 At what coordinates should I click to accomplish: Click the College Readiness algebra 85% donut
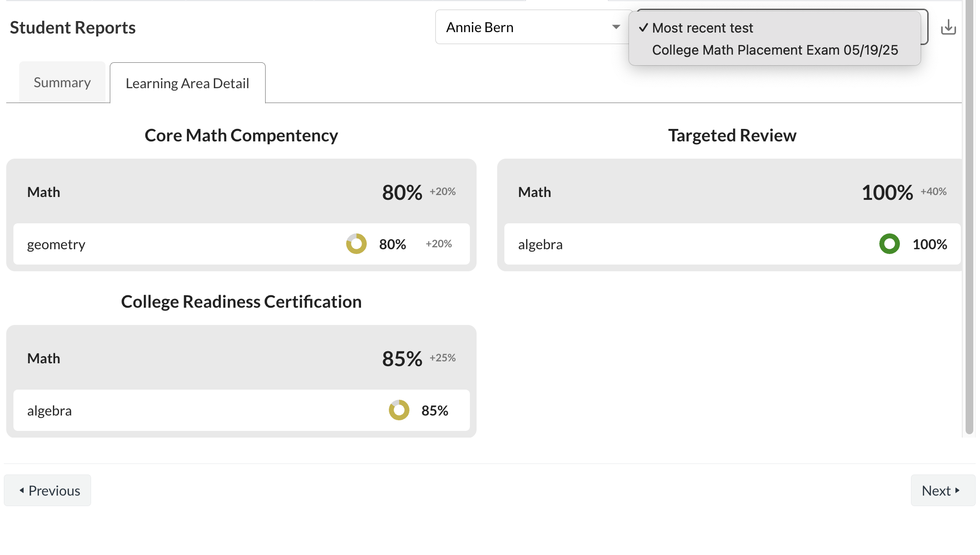point(399,410)
